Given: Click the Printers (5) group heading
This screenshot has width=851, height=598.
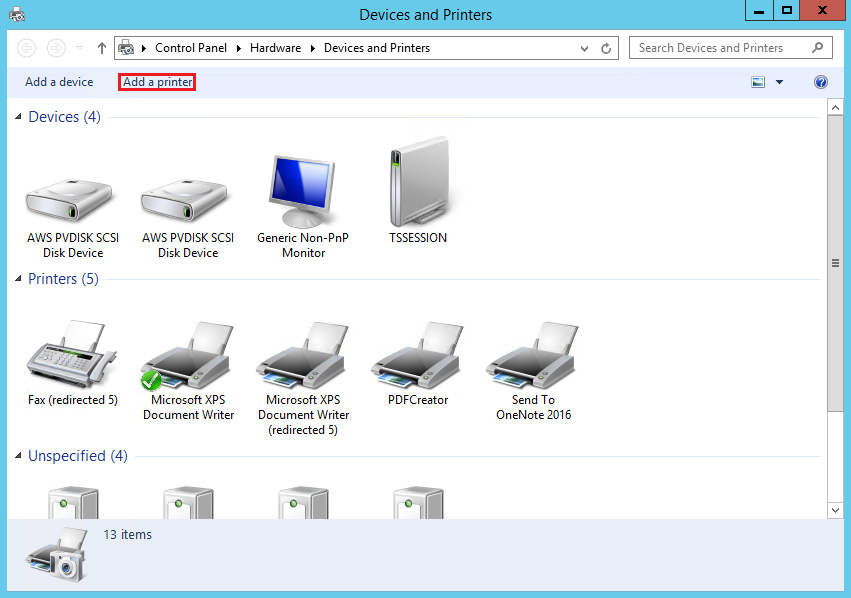Looking at the screenshot, I should coord(63,279).
